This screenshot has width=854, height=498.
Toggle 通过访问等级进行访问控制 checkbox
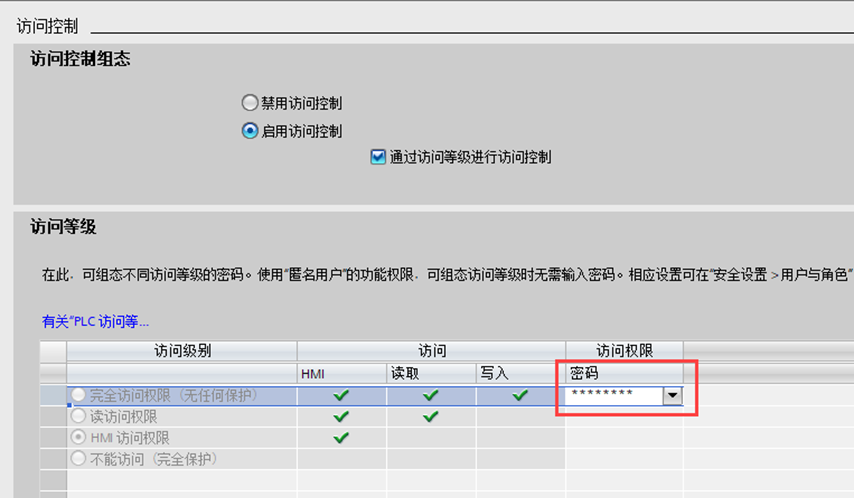[x=378, y=157]
